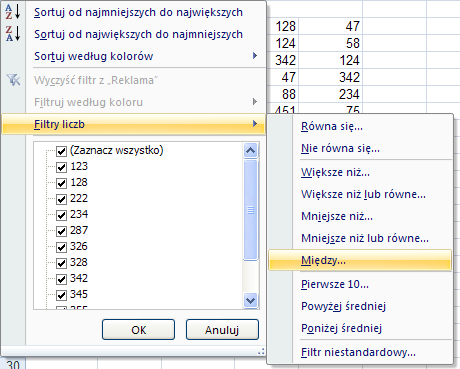This screenshot has height=369, width=460.
Task: Click the clear filter funnel icon
Action: point(13,80)
